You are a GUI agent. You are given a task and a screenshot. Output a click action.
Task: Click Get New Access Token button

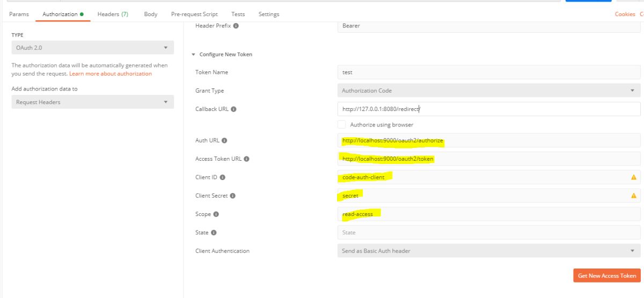point(607,275)
